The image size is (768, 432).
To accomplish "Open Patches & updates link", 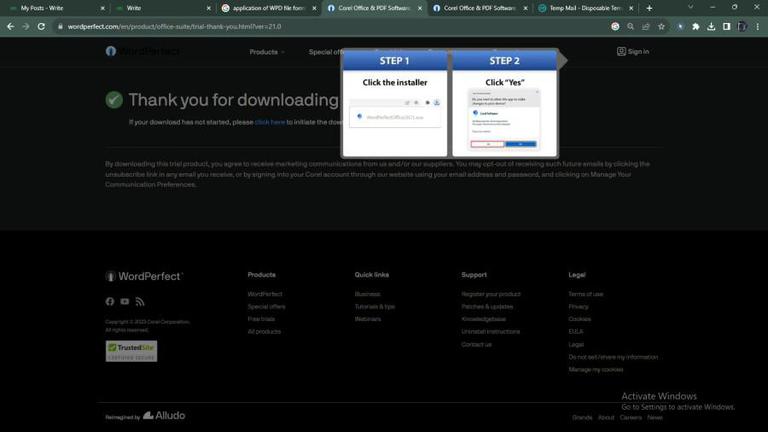I will pos(487,307).
